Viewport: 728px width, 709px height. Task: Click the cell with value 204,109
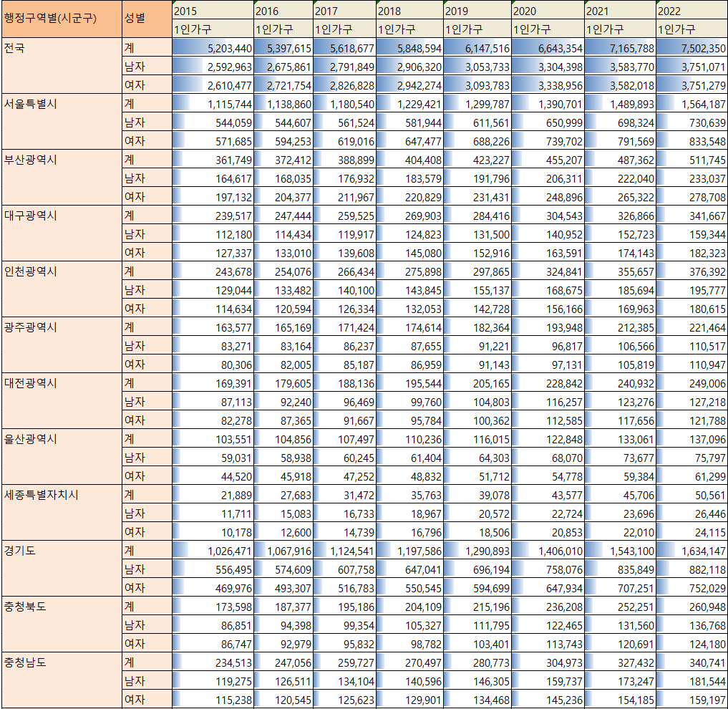click(409, 606)
